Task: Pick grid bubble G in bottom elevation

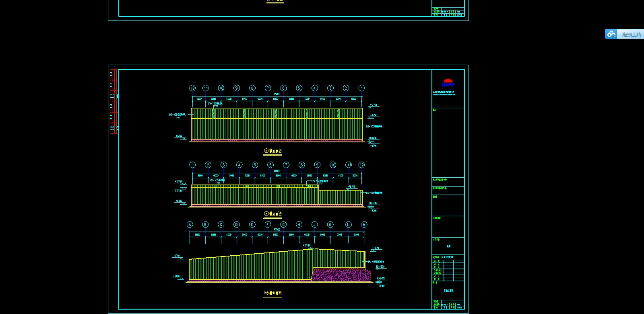Action: coord(283,225)
